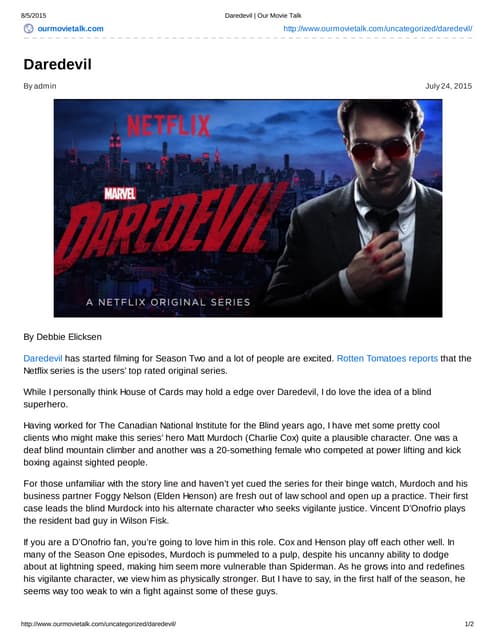Click the footer URL at bottom left
Screen dimensions: 495x640
tap(98, 624)
